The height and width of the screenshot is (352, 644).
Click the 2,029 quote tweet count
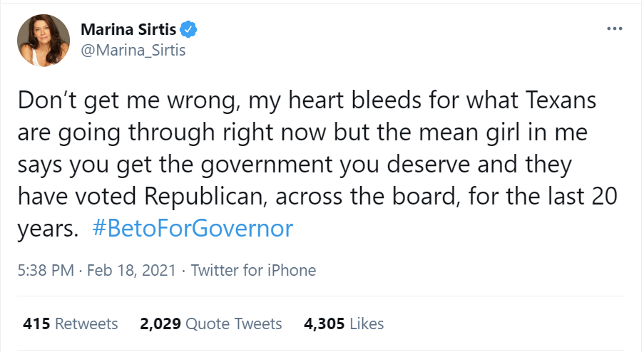(160, 323)
